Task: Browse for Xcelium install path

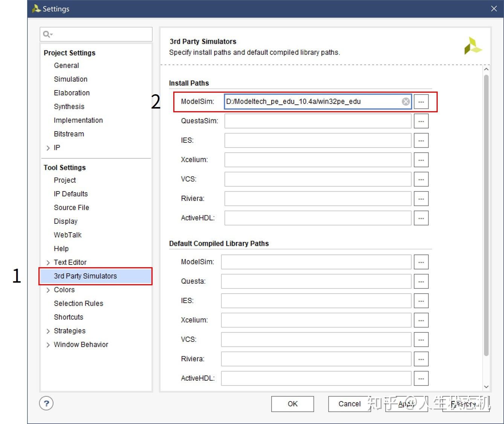Action: pyautogui.click(x=421, y=160)
